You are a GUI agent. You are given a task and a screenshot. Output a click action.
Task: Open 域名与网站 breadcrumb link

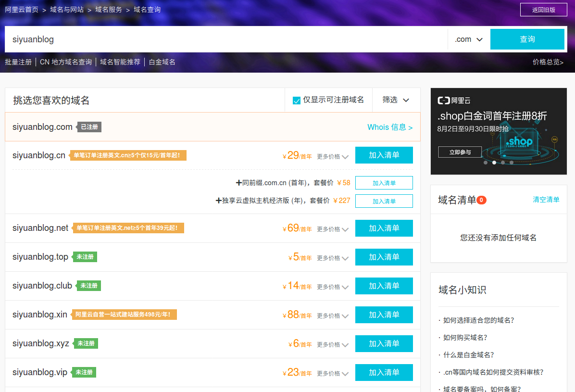coord(67,10)
